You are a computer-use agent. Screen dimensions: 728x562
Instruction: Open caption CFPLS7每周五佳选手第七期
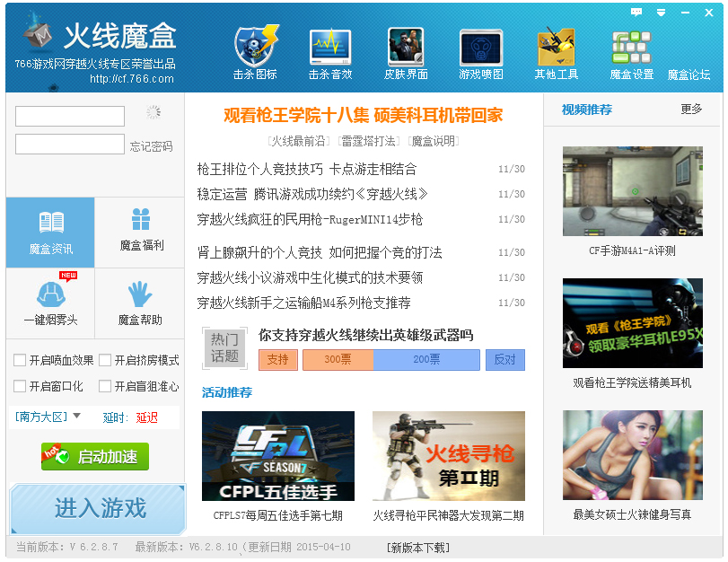278,515
